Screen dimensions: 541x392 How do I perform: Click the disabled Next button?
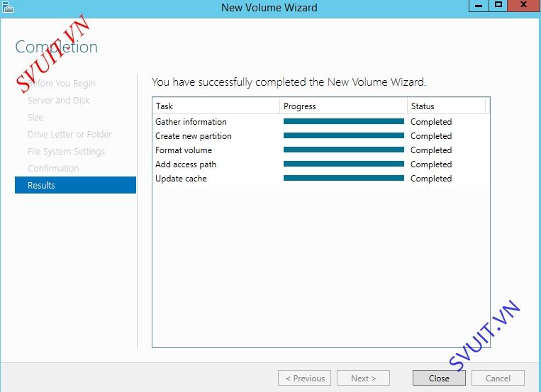pyautogui.click(x=363, y=379)
